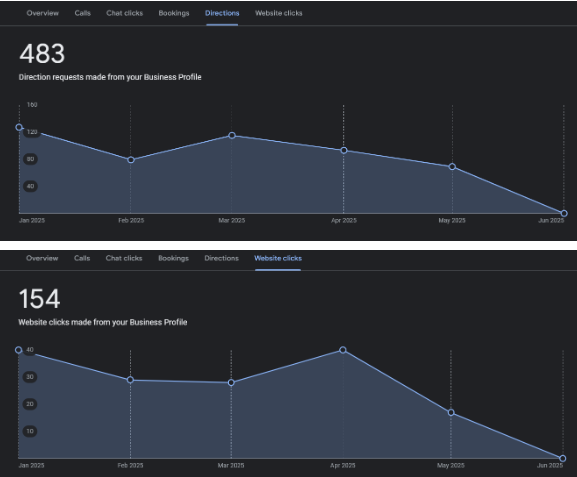577x477 pixels.
Task: Select Mar 2025 data point on Website clicks chart
Action: 231,383
